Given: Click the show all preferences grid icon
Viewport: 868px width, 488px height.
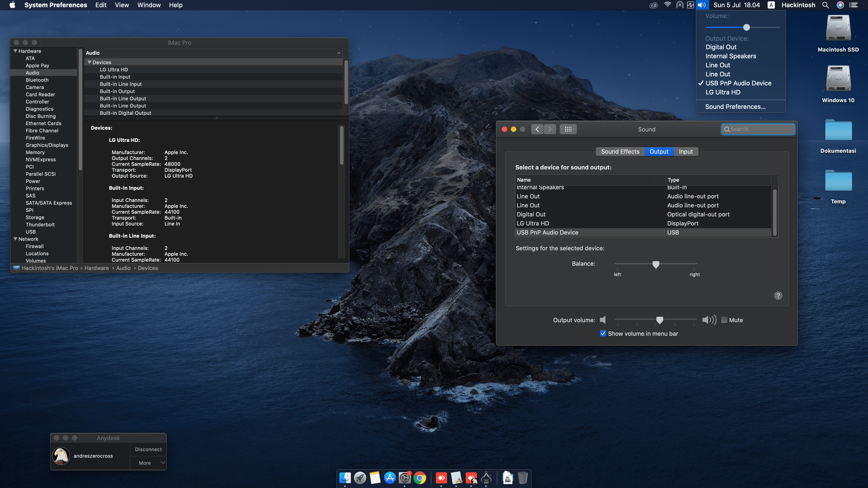Looking at the screenshot, I should coord(568,129).
